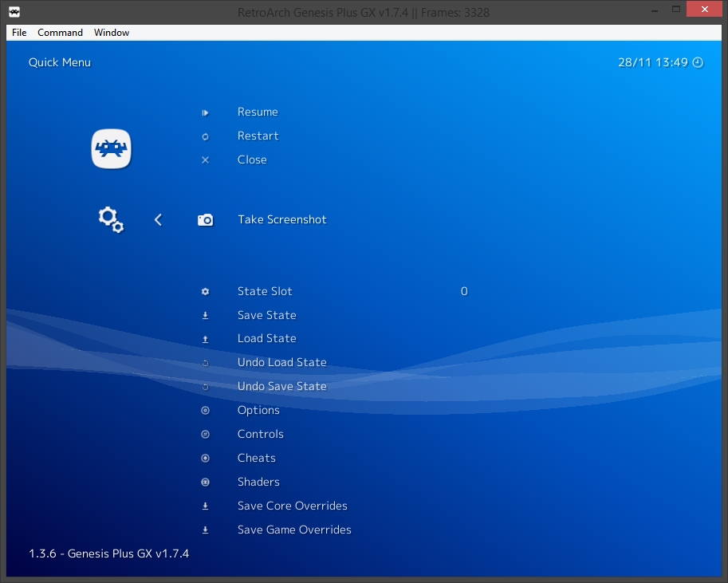
Task: Select Undo Load State entry
Action: click(x=281, y=362)
